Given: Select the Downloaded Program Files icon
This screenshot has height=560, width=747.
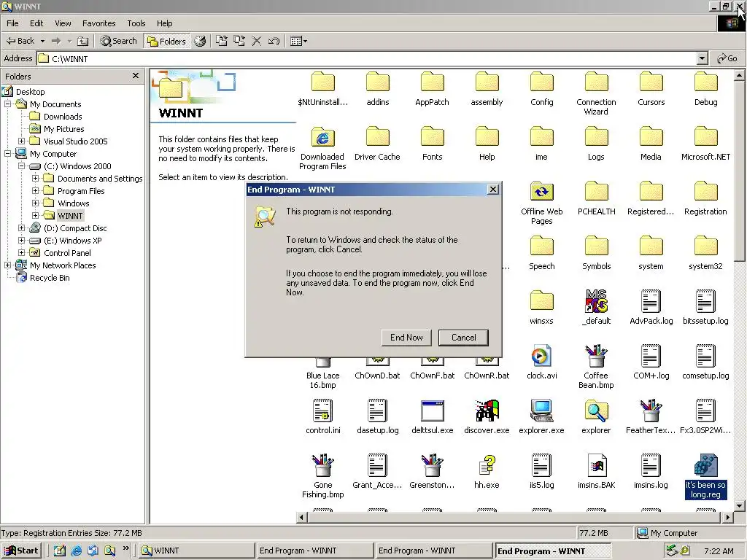Looking at the screenshot, I should point(322,148).
